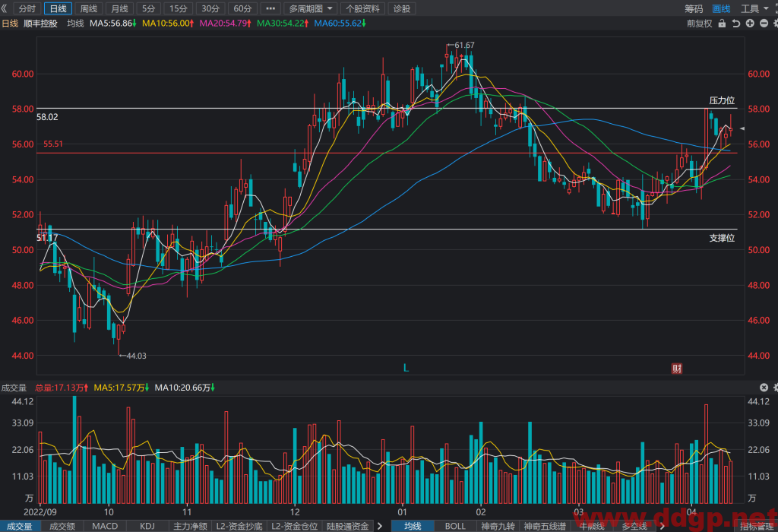Switch to the 60分 minute chart

point(242,8)
